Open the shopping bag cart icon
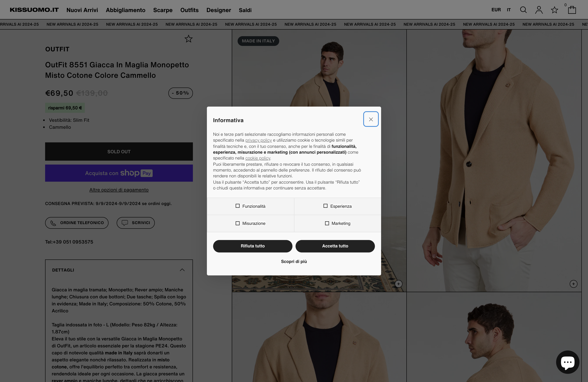The width and height of the screenshot is (588, 382). [x=572, y=10]
